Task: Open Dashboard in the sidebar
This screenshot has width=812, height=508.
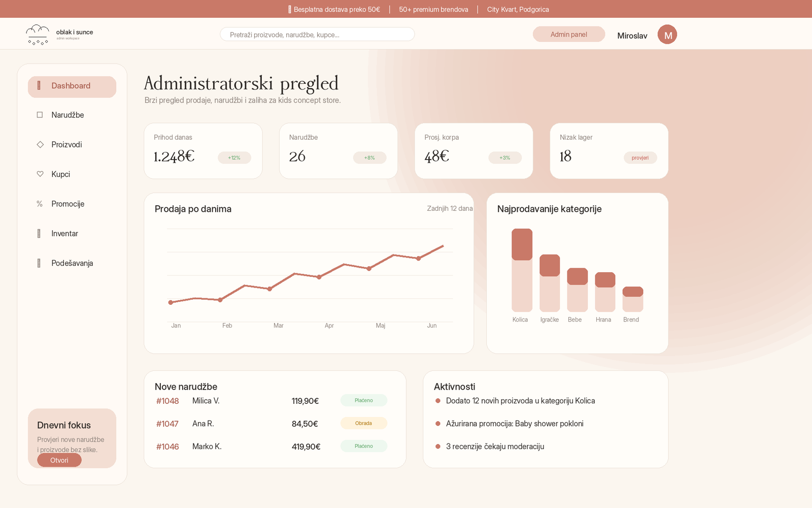Action: [72, 87]
